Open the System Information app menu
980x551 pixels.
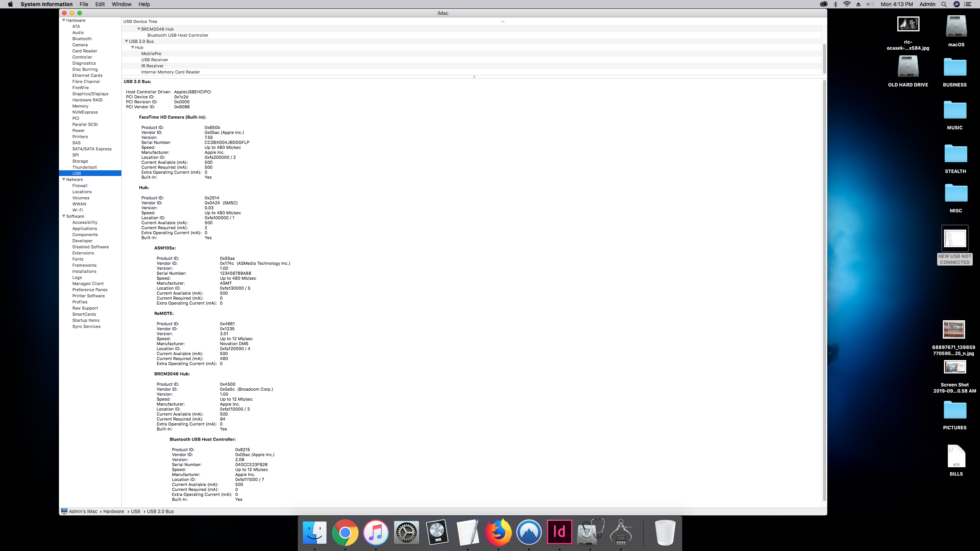[x=46, y=4]
